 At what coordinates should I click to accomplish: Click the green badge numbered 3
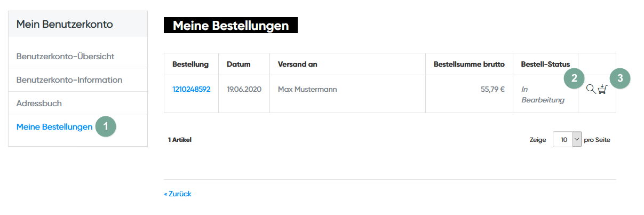click(620, 78)
